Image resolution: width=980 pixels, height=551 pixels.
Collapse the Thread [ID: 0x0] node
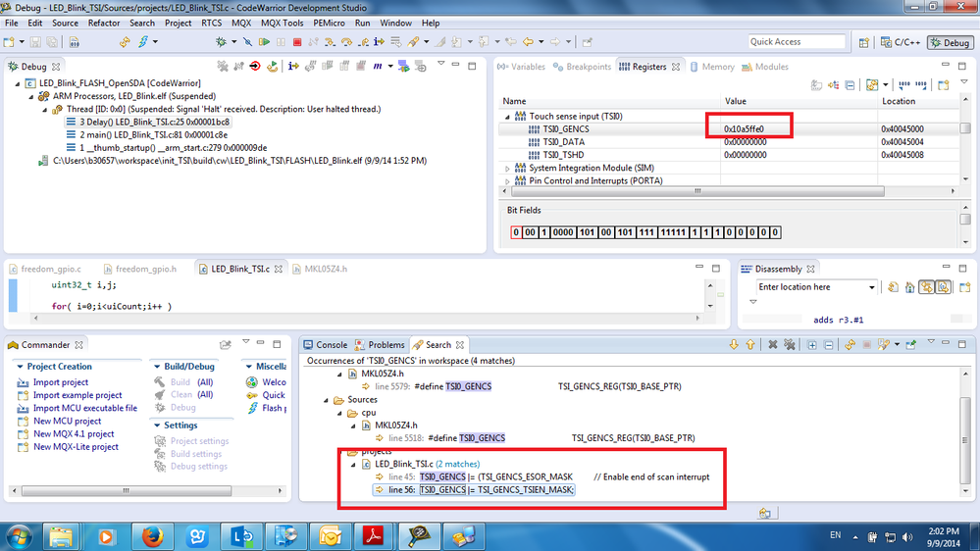pos(45,110)
